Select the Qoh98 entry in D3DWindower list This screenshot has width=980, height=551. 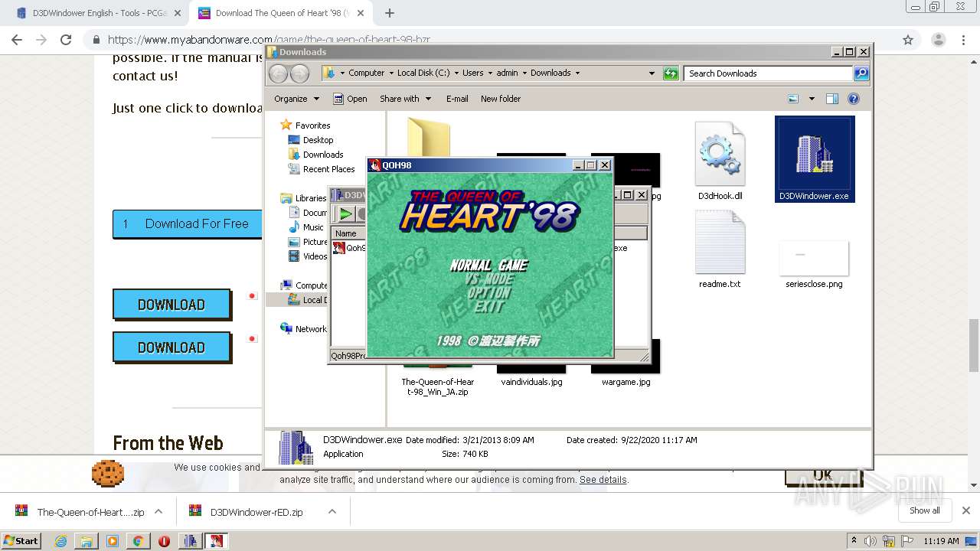point(349,248)
